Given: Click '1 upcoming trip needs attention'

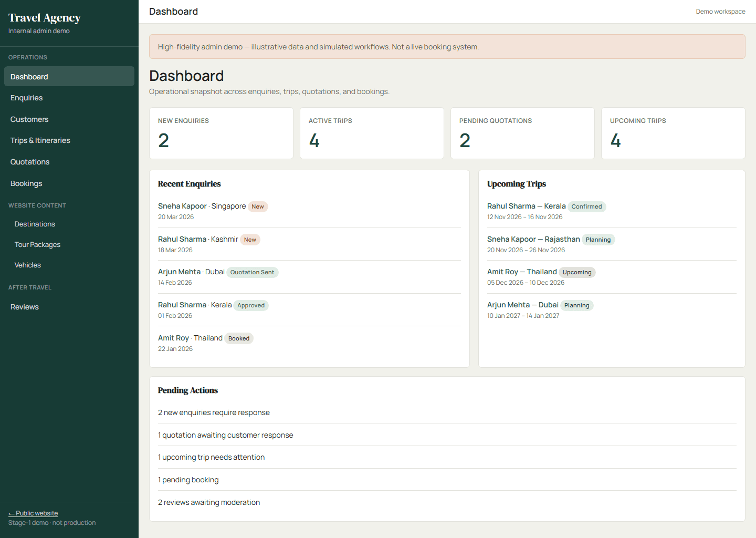Looking at the screenshot, I should 211,457.
